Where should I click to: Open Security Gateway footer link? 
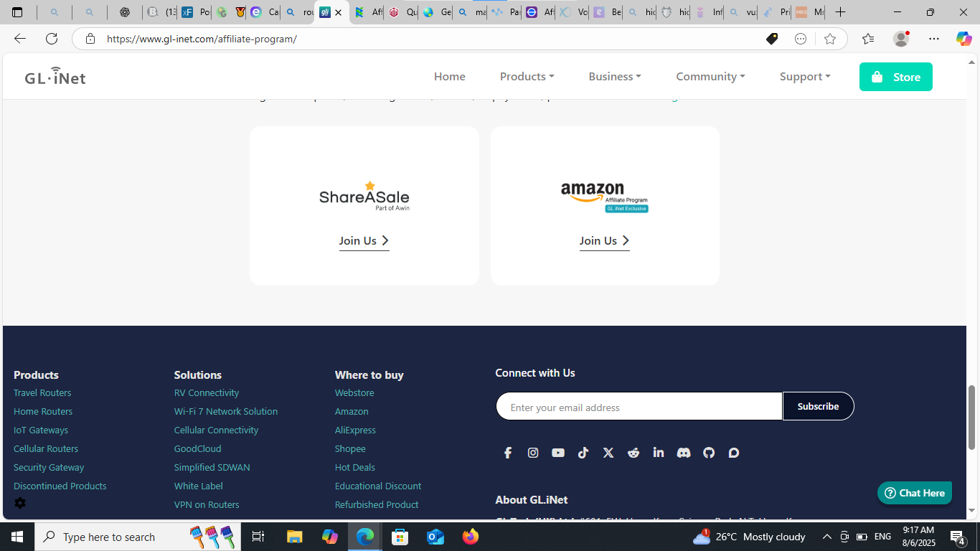pyautogui.click(x=49, y=467)
